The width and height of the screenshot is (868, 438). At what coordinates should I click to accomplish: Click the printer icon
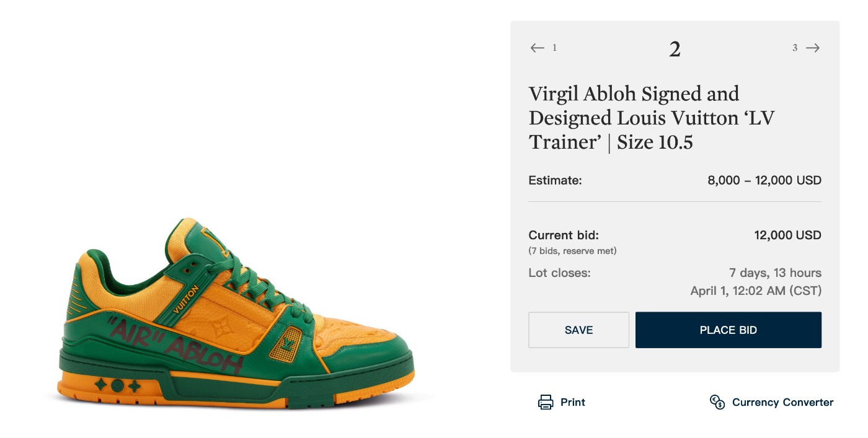[546, 402]
